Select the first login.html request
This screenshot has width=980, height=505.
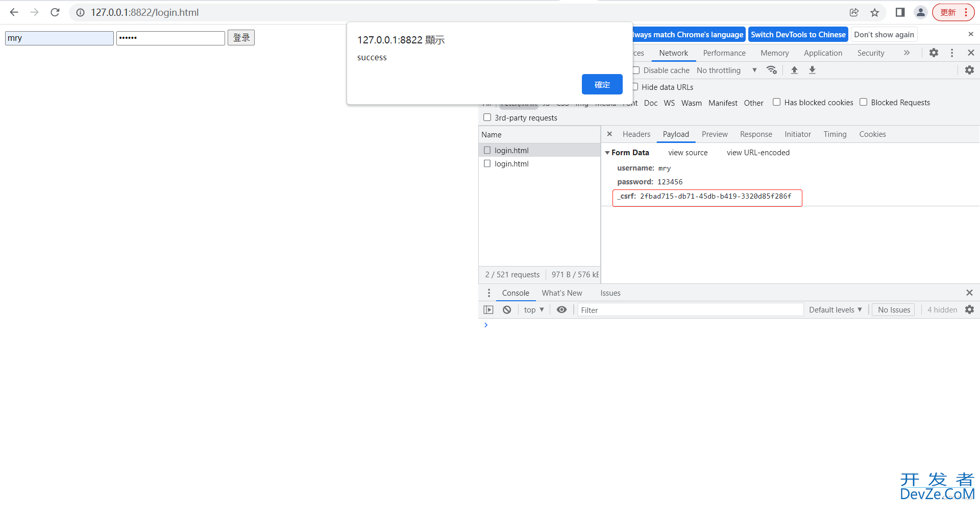click(x=540, y=150)
